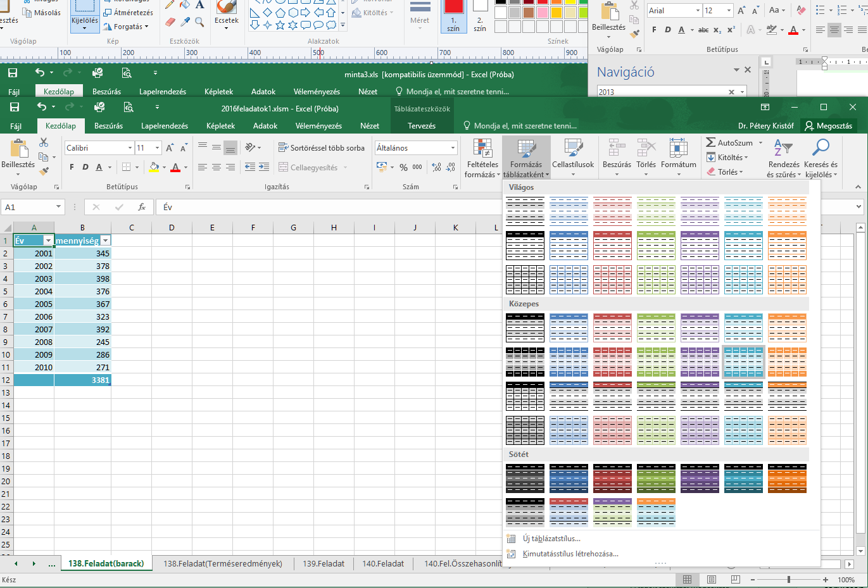Center align text horizontally in Excel

tap(217, 167)
